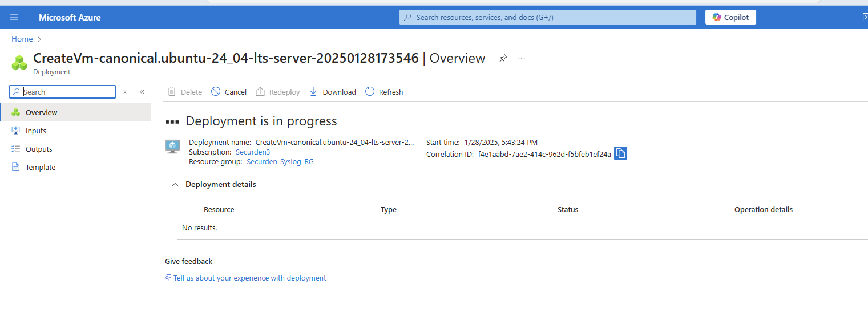
Task: Open Copilot
Action: (730, 17)
